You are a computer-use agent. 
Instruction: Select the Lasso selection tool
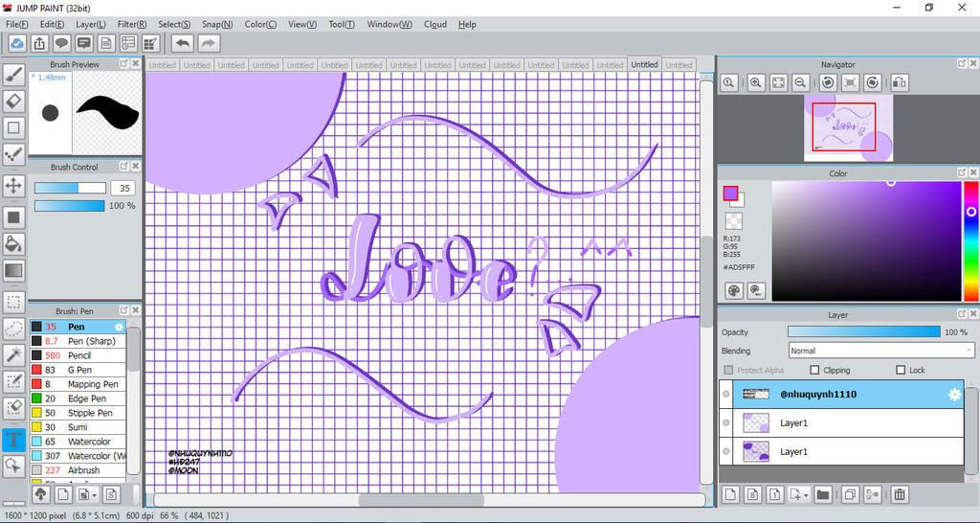pos(13,329)
